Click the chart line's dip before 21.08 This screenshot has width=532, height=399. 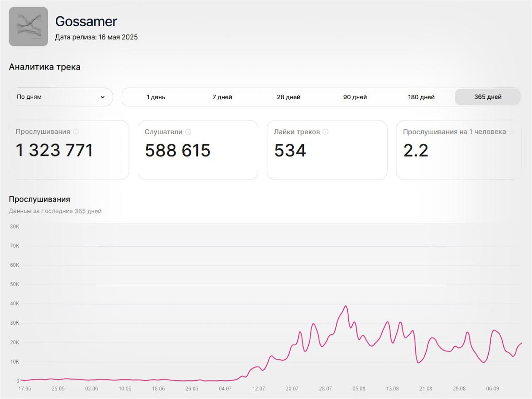(418, 363)
